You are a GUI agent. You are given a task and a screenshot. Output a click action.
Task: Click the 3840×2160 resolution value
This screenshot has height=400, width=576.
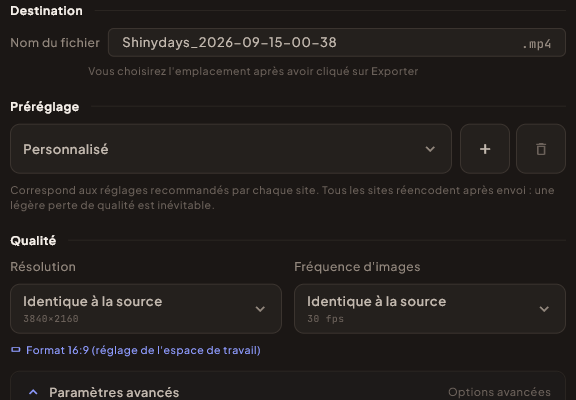tap(51, 319)
